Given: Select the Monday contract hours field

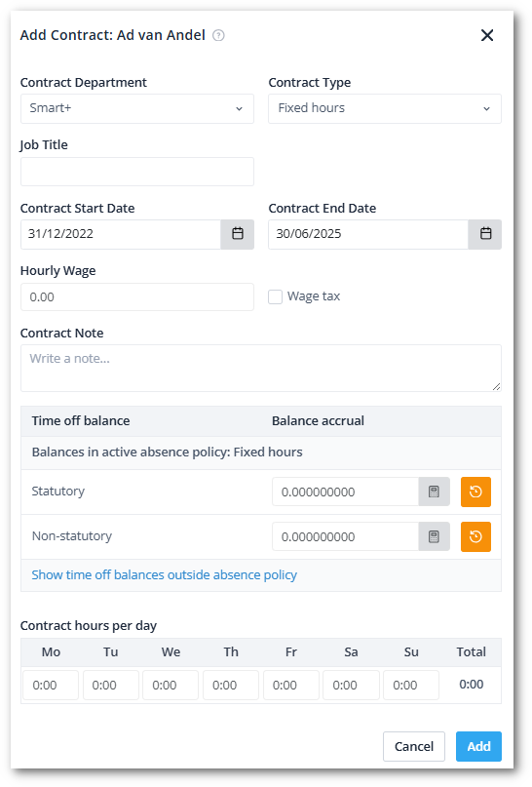Looking at the screenshot, I should point(51,686).
